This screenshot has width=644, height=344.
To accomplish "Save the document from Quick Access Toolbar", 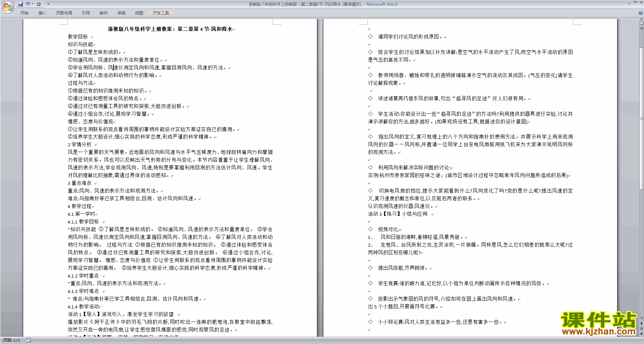I will pos(20,4).
